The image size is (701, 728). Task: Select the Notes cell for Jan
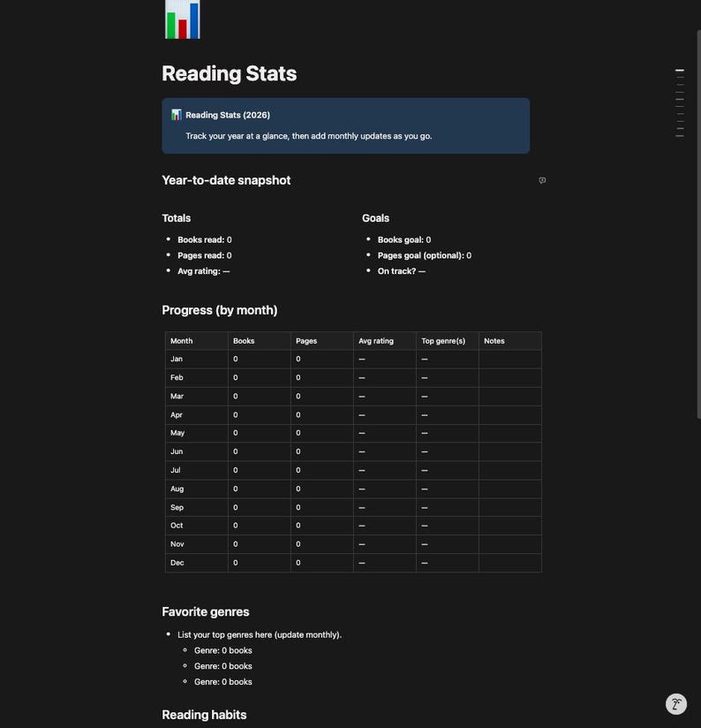click(x=510, y=359)
